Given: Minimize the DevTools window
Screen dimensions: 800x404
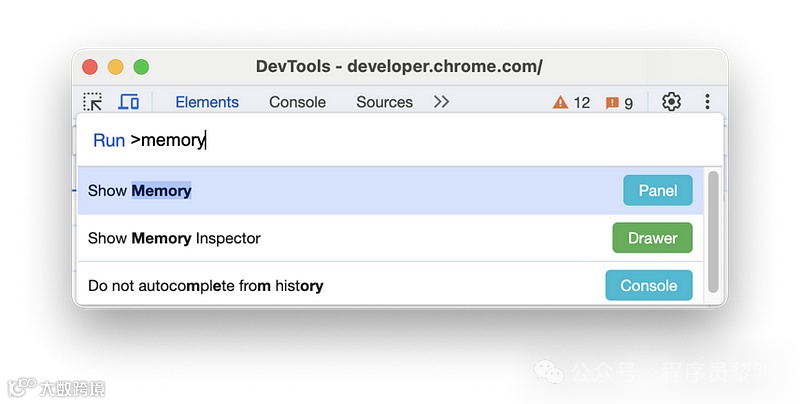Looking at the screenshot, I should [x=115, y=67].
